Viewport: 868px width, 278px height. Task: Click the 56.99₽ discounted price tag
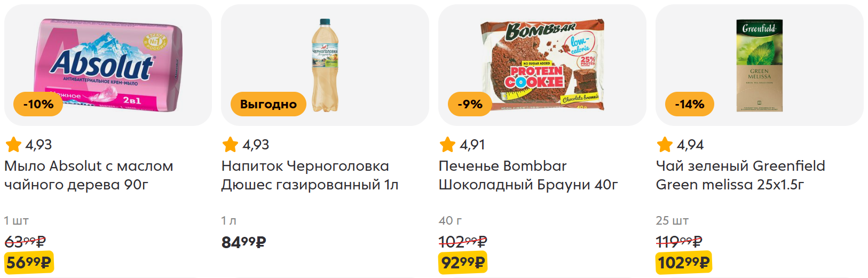pyautogui.click(x=29, y=263)
